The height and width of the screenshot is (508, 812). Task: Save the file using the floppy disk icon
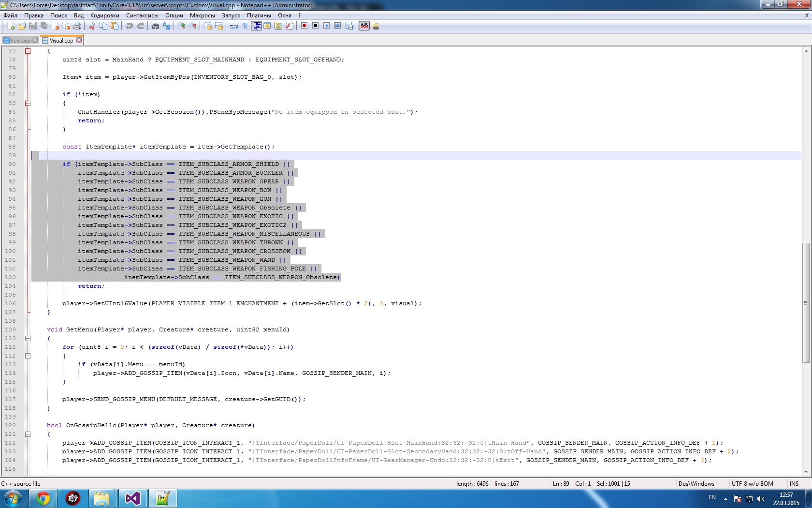coord(33,26)
